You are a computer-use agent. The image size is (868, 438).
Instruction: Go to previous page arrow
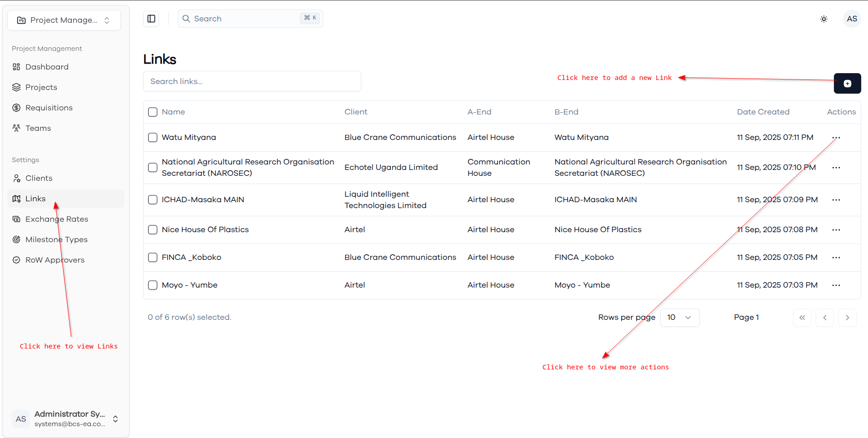(x=825, y=318)
